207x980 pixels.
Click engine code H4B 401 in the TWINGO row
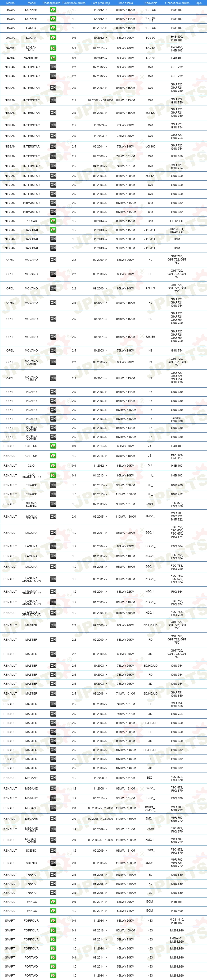click(177, 902)
